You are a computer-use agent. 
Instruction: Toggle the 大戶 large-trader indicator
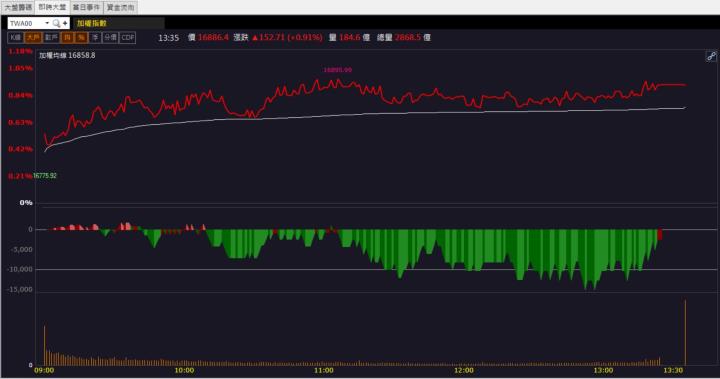[34, 38]
